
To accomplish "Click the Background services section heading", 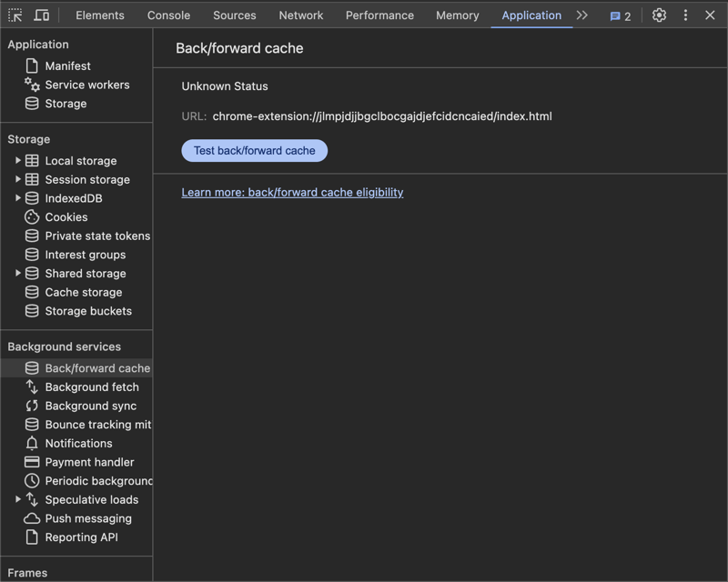I will tap(64, 346).
